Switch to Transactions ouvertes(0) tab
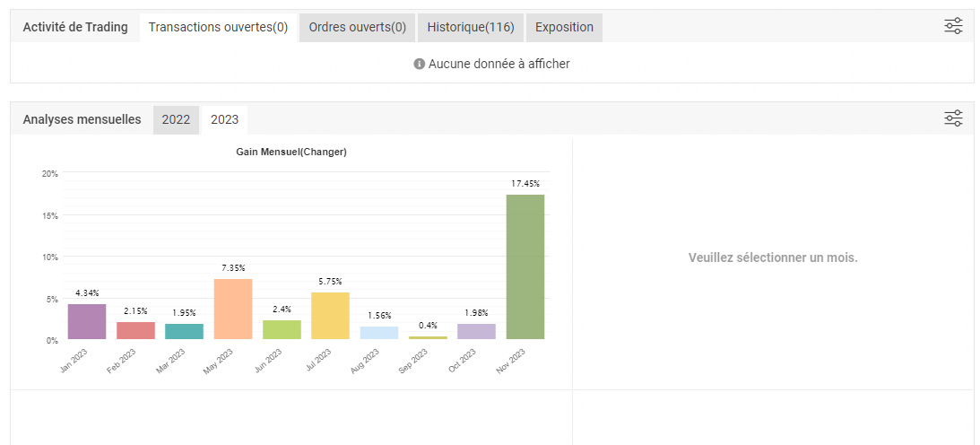 (x=218, y=27)
